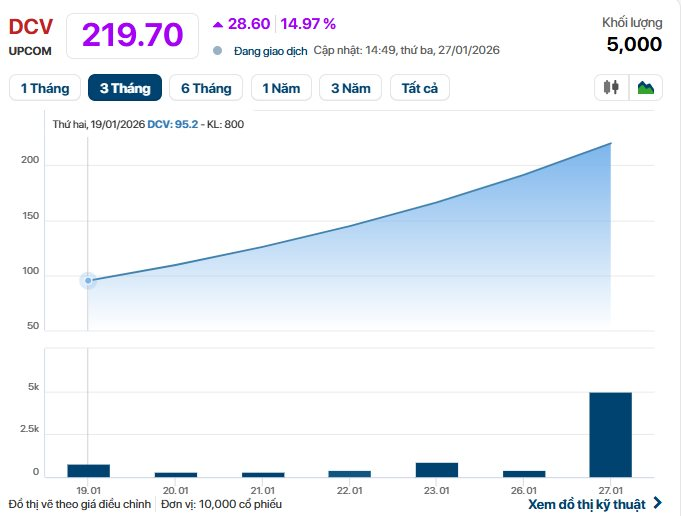Click the 14.97 % change value

[308, 24]
